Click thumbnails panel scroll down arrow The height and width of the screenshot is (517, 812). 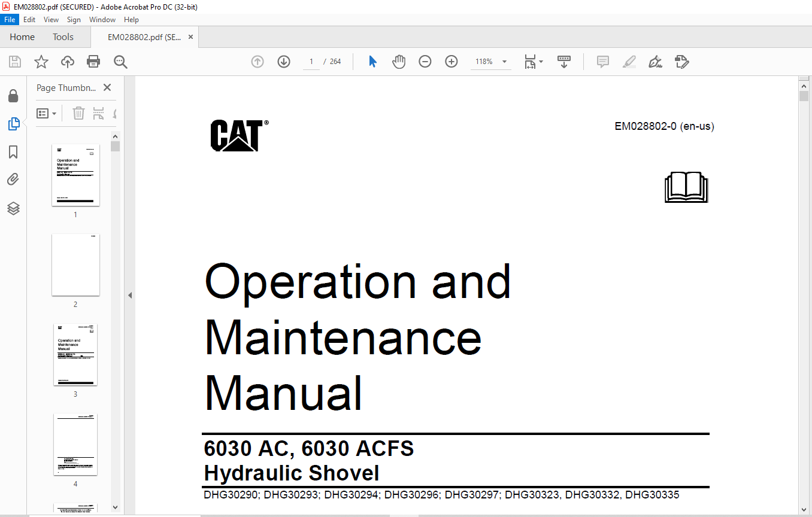(x=116, y=507)
